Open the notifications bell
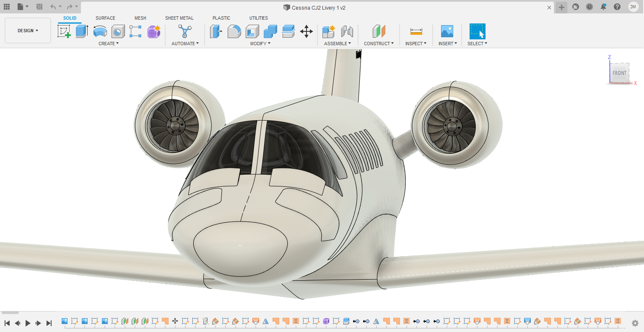This screenshot has width=644, height=332. 603,7
